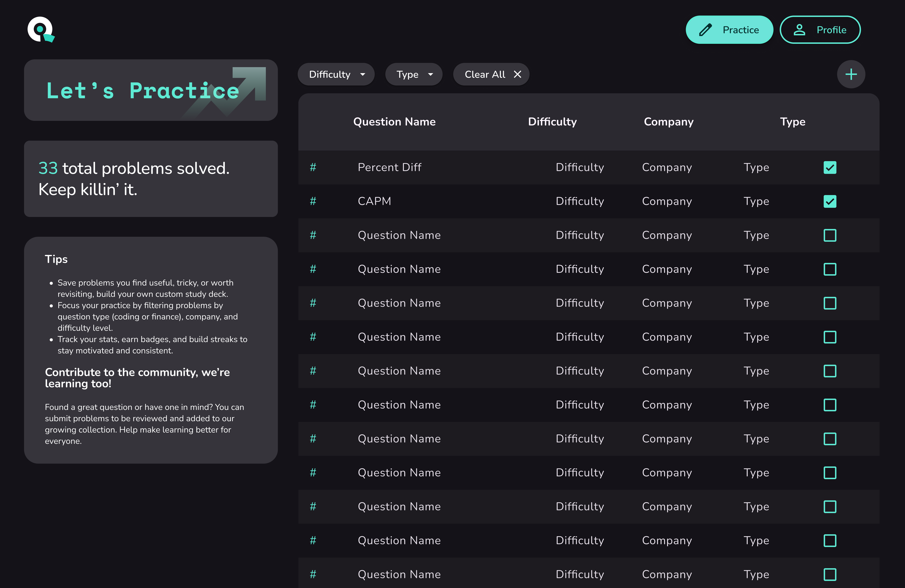Viewport: 905px width, 588px height.
Task: Click the Clear All filters button
Action: (x=485, y=75)
